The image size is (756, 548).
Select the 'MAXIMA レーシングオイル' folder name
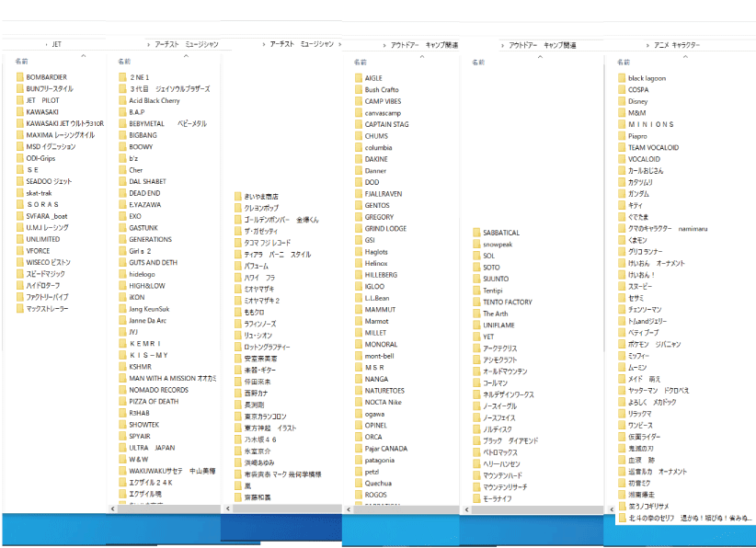(61, 135)
